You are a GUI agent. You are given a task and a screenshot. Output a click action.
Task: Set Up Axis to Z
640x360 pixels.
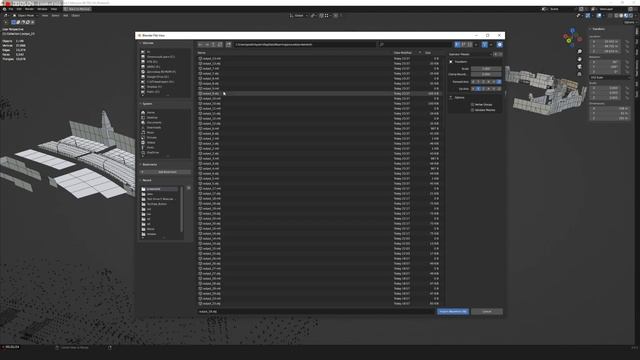pyautogui.click(x=484, y=89)
